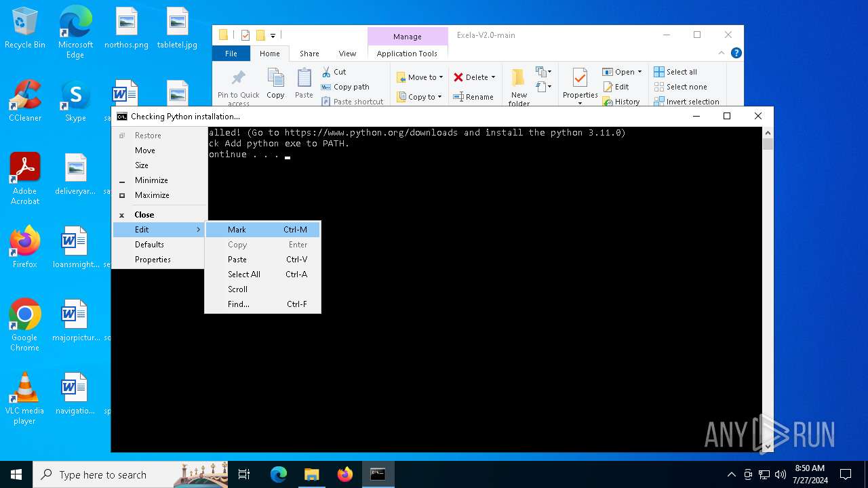
Task: Click Select all in the ribbon
Action: pos(675,72)
